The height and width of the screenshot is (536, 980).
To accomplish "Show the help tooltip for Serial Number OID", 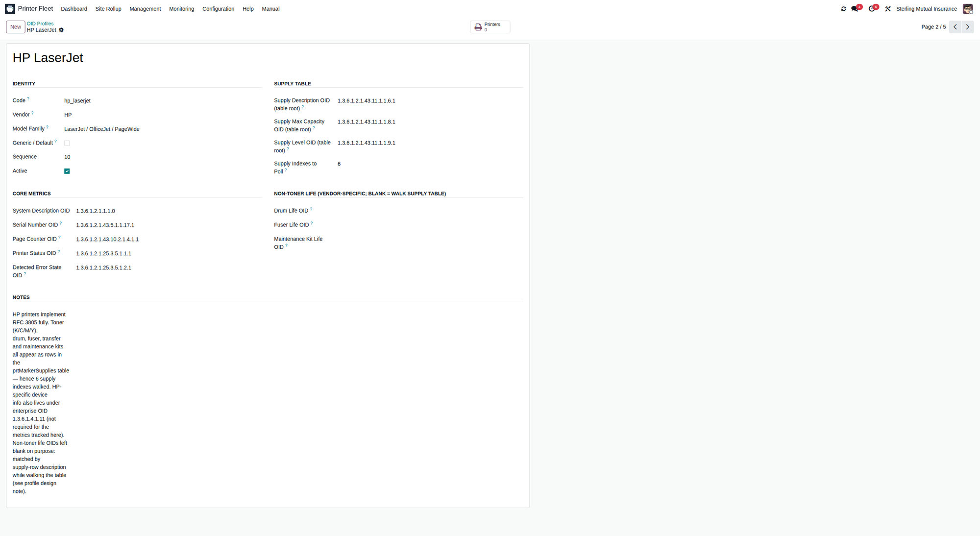I will pos(61,223).
